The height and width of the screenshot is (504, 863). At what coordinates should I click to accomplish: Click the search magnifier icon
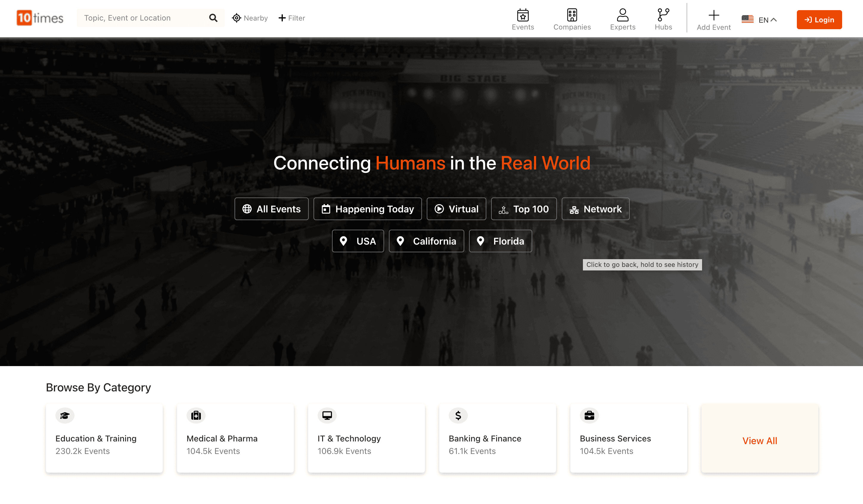pyautogui.click(x=213, y=18)
